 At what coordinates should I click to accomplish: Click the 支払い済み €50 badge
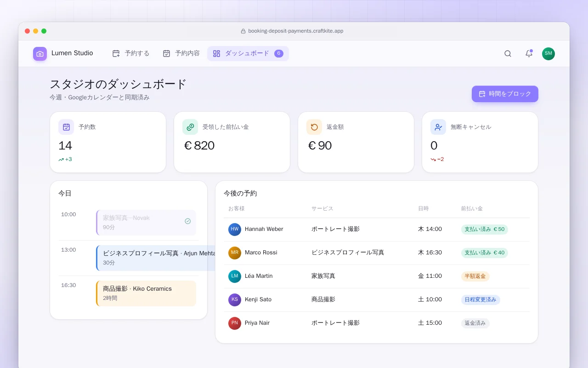(x=484, y=230)
